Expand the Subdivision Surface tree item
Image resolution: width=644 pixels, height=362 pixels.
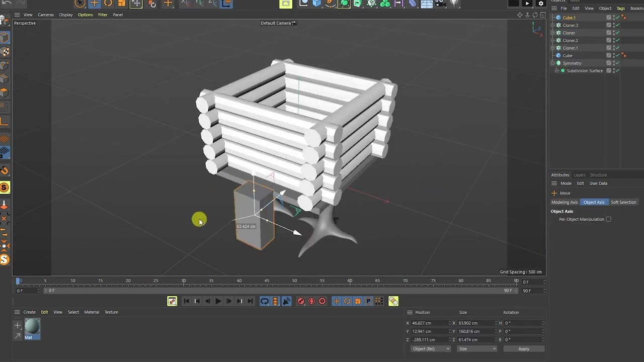(x=557, y=70)
